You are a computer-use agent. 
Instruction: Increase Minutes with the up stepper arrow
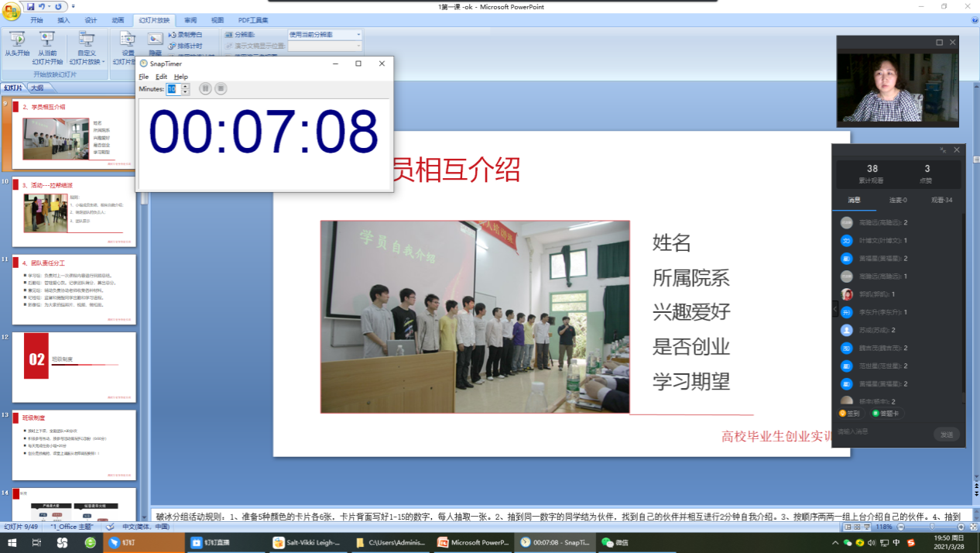click(185, 86)
